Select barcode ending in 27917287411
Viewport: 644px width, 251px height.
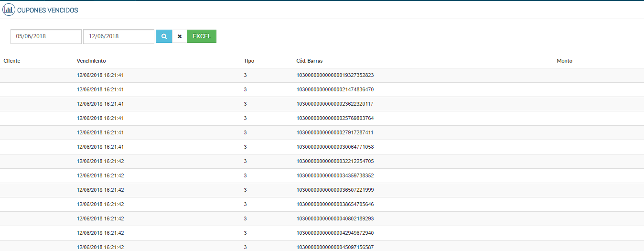click(335, 132)
